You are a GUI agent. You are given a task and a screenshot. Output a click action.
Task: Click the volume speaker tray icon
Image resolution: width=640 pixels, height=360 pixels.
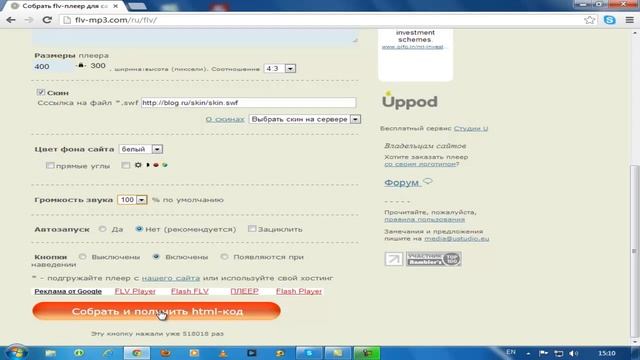pyautogui.click(x=573, y=353)
